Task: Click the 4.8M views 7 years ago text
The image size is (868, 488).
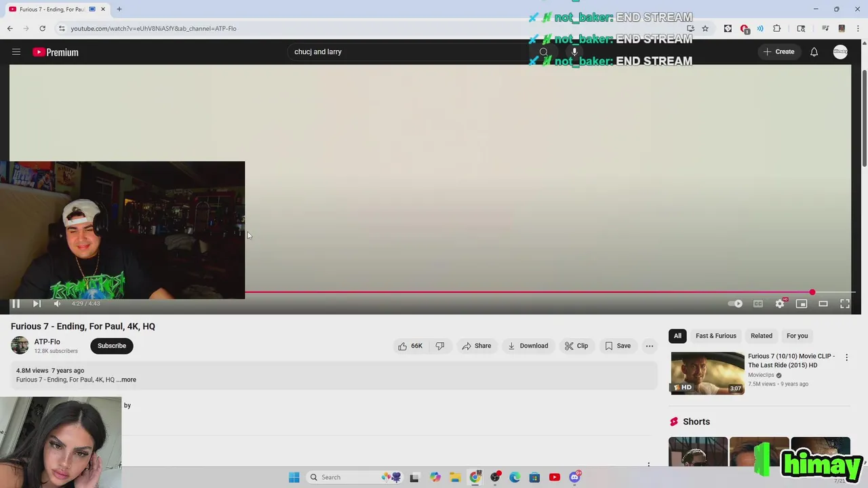Action: pos(50,371)
